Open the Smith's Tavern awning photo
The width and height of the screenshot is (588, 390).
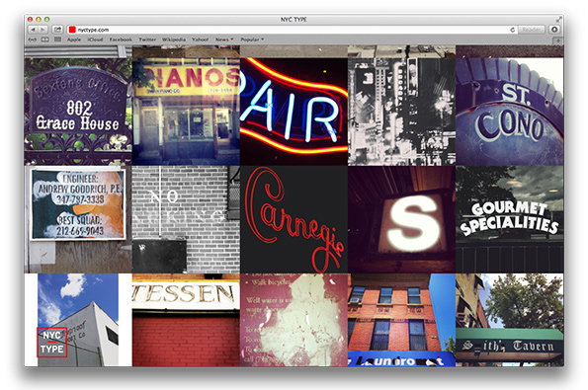(x=510, y=320)
